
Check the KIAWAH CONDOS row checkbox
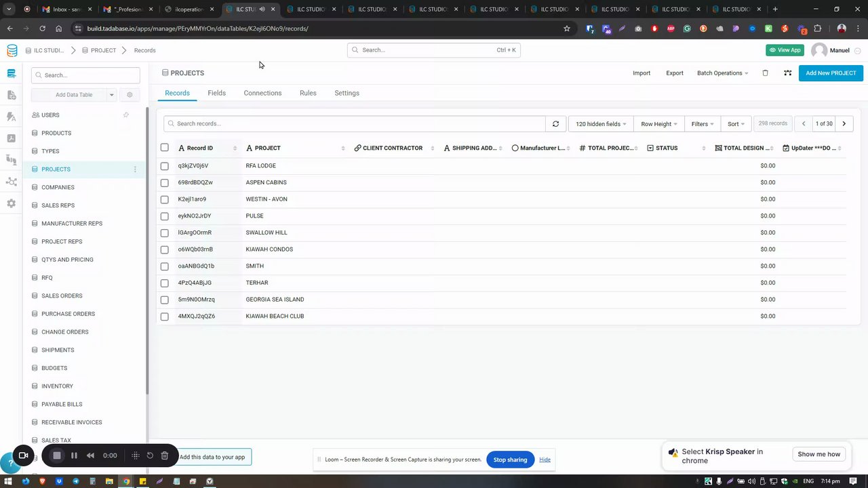coord(164,249)
